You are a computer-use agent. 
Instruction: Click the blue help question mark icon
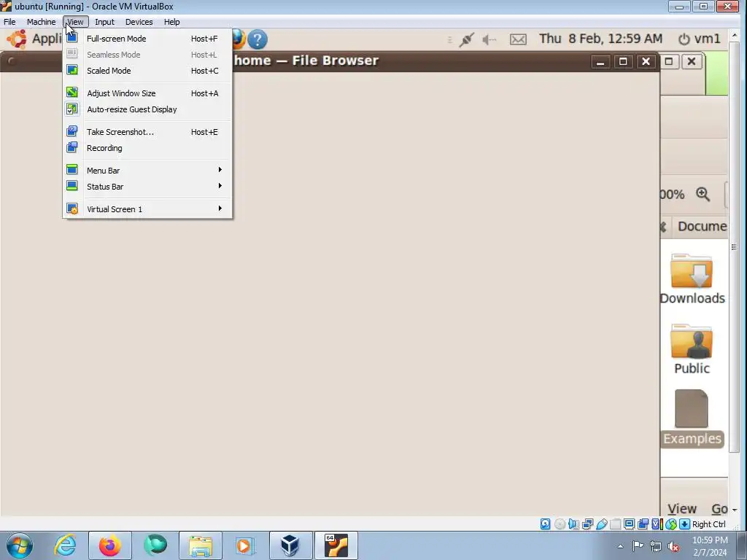click(258, 39)
